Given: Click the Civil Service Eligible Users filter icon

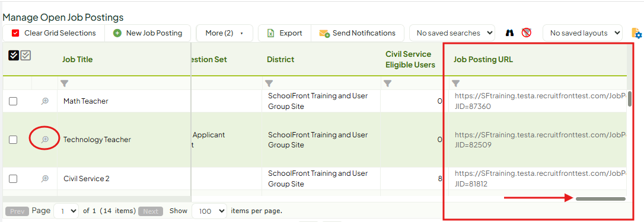Looking at the screenshot, I should click(x=387, y=83).
